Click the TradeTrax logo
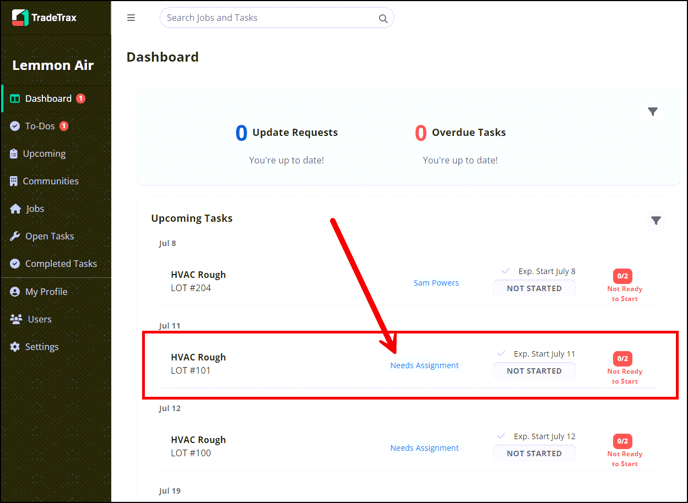The width and height of the screenshot is (688, 503). tap(44, 18)
